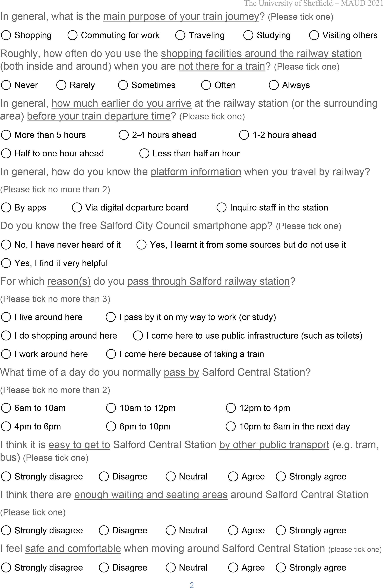Select Sometimes for shopping facilities use
Screen dimensions: 383x588
click(123, 85)
